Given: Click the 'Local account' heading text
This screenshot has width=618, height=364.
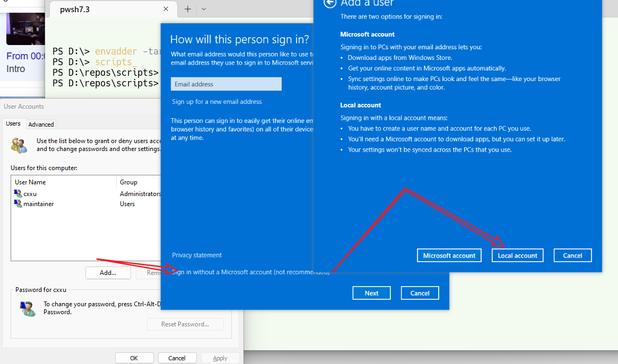Looking at the screenshot, I should point(361,105).
